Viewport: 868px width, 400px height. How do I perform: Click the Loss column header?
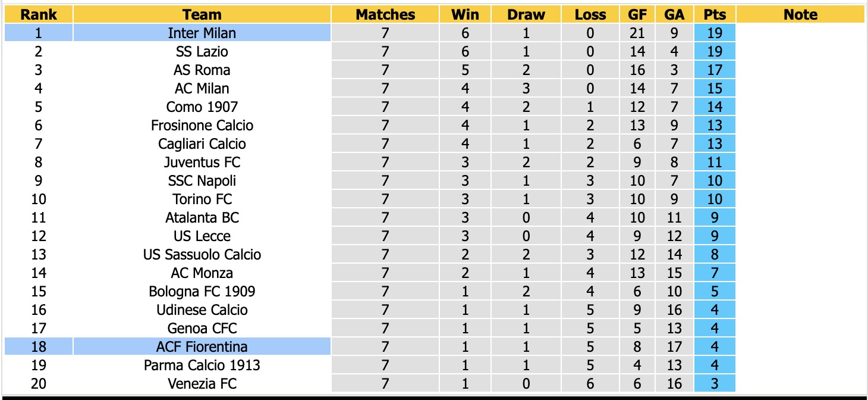coord(590,15)
